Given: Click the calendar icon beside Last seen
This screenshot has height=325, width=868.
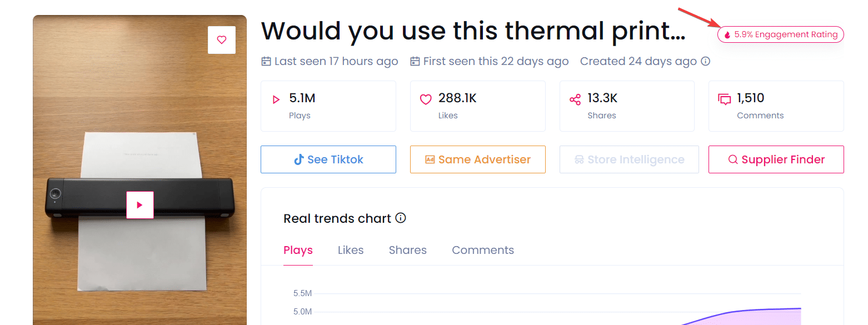Looking at the screenshot, I should [266, 61].
